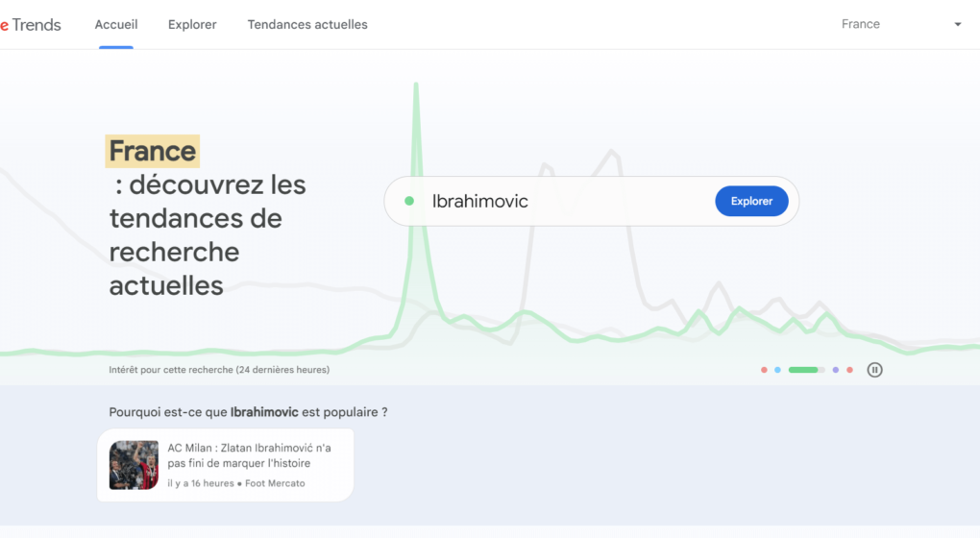Open the France region selector
This screenshot has height=538, width=980.
pyautogui.click(x=901, y=24)
